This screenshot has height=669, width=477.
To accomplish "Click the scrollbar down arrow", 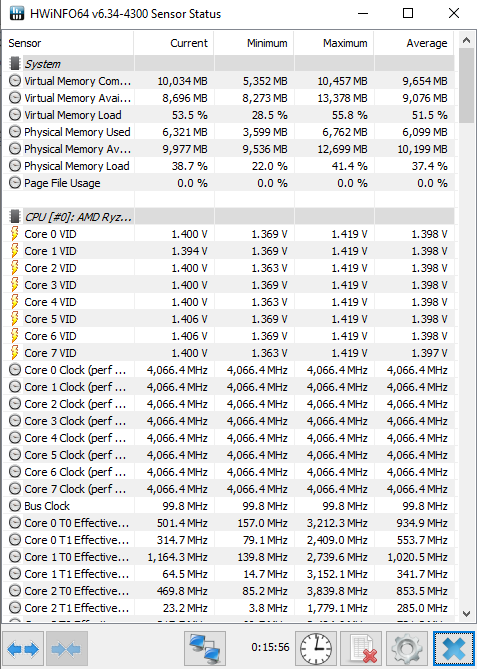I will pyautogui.click(x=466, y=613).
